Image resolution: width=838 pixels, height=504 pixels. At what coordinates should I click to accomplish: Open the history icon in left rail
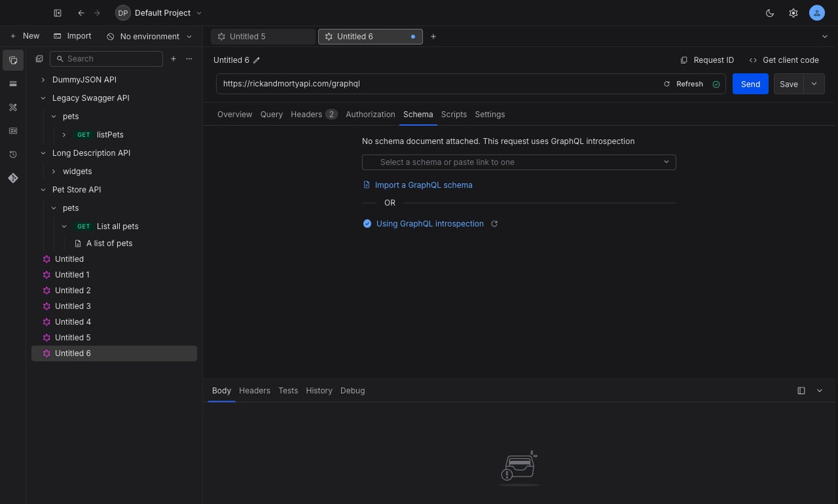[x=13, y=154]
